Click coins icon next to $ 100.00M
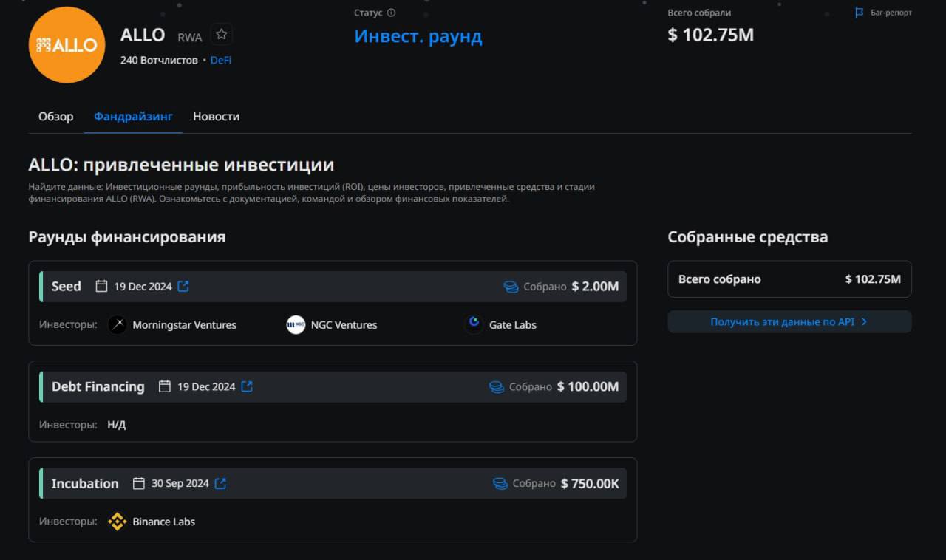 point(497,387)
